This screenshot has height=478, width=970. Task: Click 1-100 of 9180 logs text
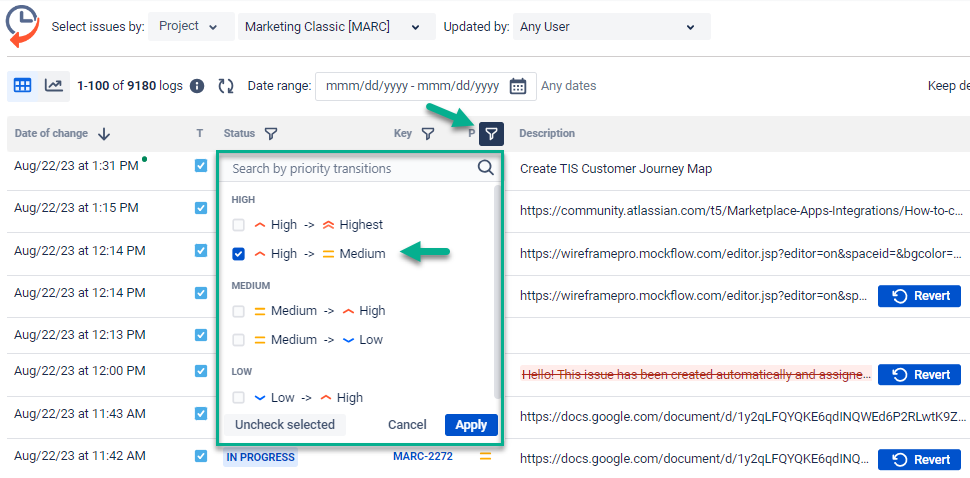130,86
